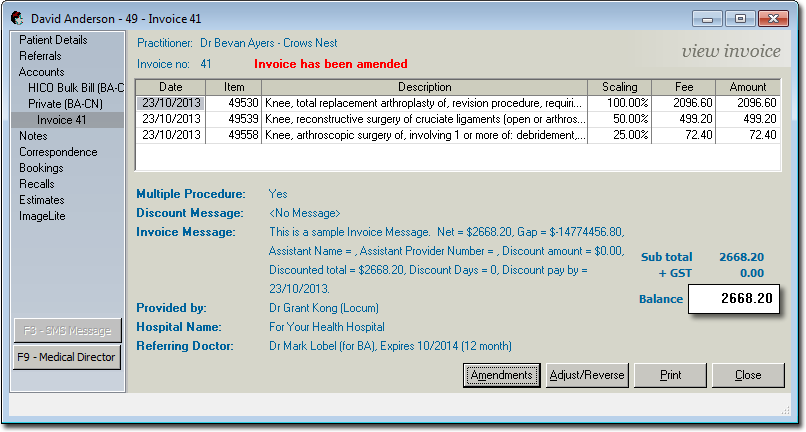
Task: Open ImageLite from the sidebar
Action: coord(43,216)
